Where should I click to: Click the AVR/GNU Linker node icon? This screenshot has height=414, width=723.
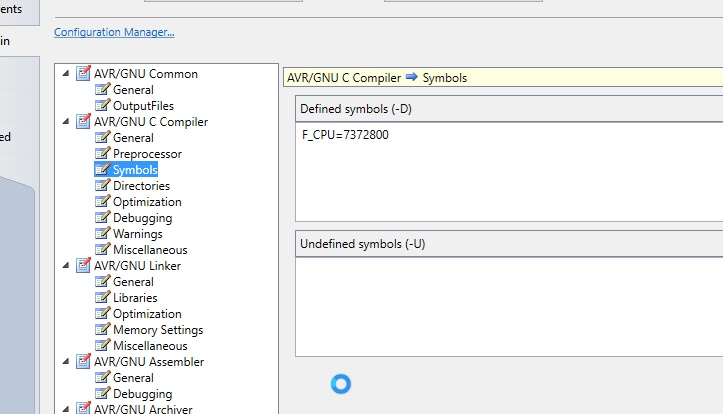[83, 266]
